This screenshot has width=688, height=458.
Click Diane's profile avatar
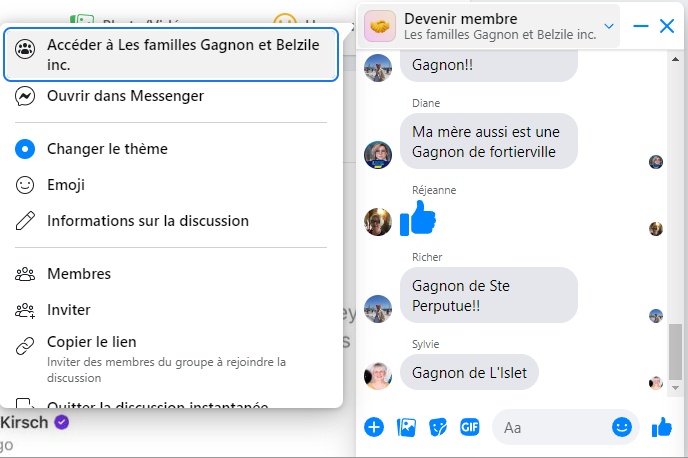(378, 155)
